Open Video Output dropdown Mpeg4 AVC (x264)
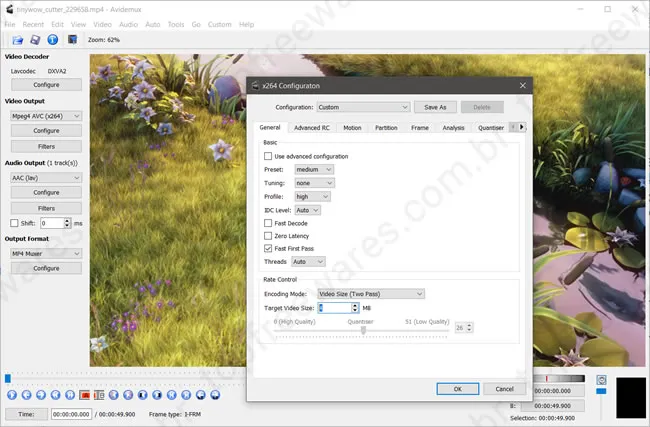650x427 pixels. coord(46,116)
